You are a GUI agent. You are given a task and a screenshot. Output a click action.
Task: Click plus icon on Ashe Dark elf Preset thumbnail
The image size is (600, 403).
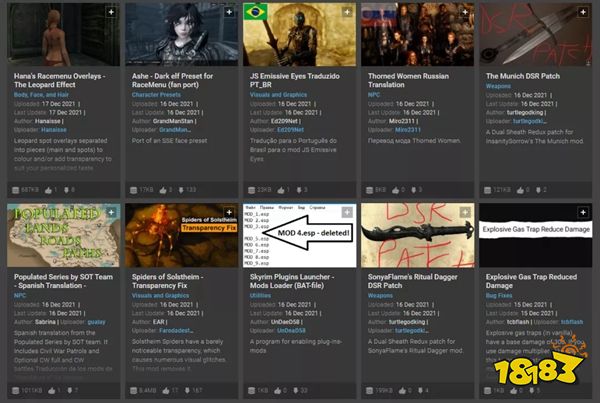point(229,12)
